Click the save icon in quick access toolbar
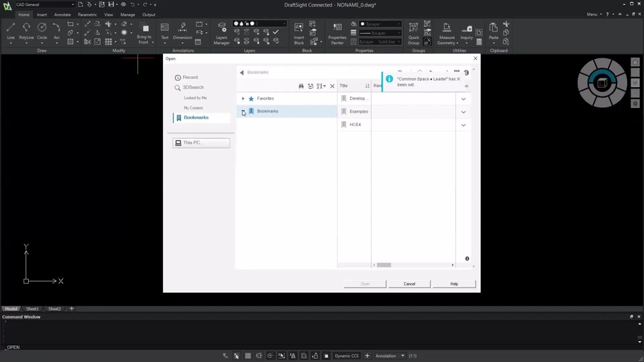644x362 pixels. coord(111,5)
